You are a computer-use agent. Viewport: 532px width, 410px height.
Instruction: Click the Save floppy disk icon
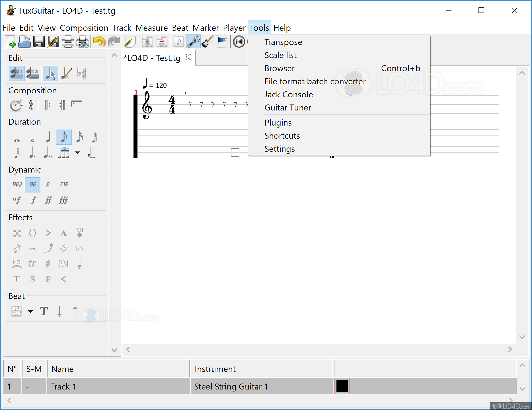(x=39, y=42)
